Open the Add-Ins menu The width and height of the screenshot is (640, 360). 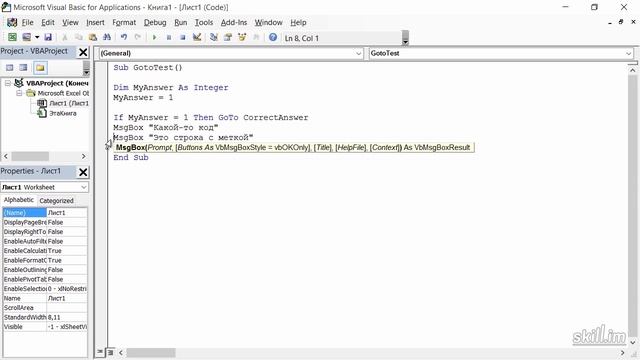pos(234,22)
